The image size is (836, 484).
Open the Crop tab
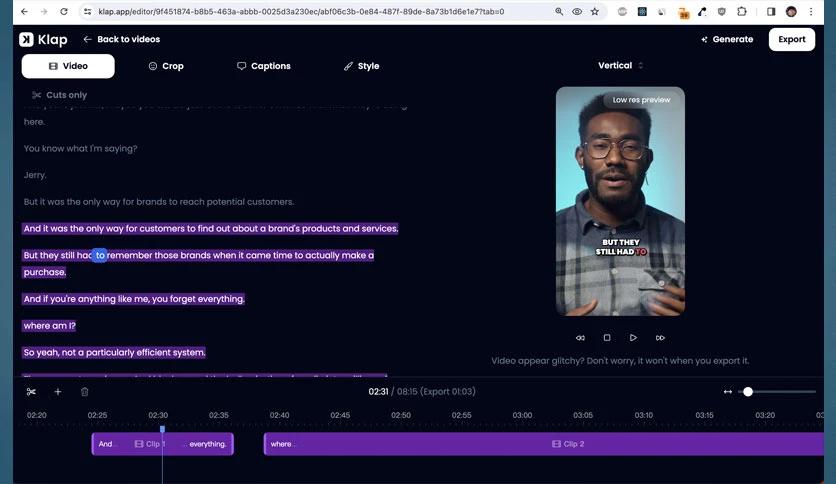point(166,66)
